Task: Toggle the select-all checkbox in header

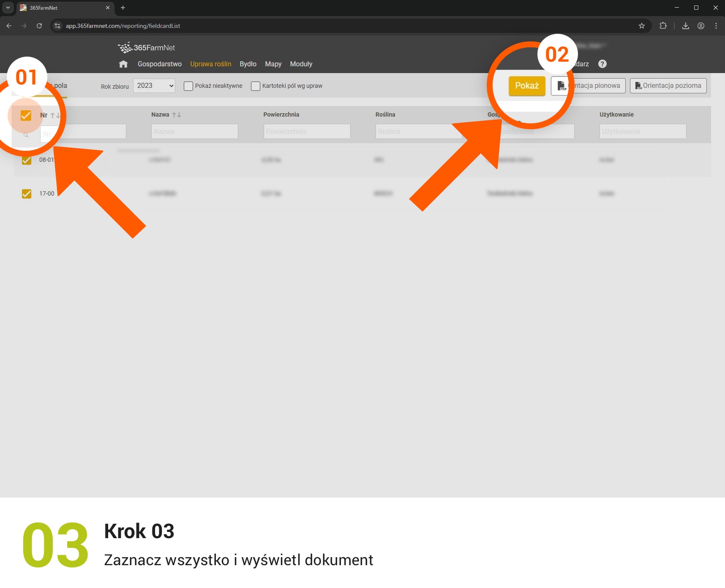Action: coord(26,115)
